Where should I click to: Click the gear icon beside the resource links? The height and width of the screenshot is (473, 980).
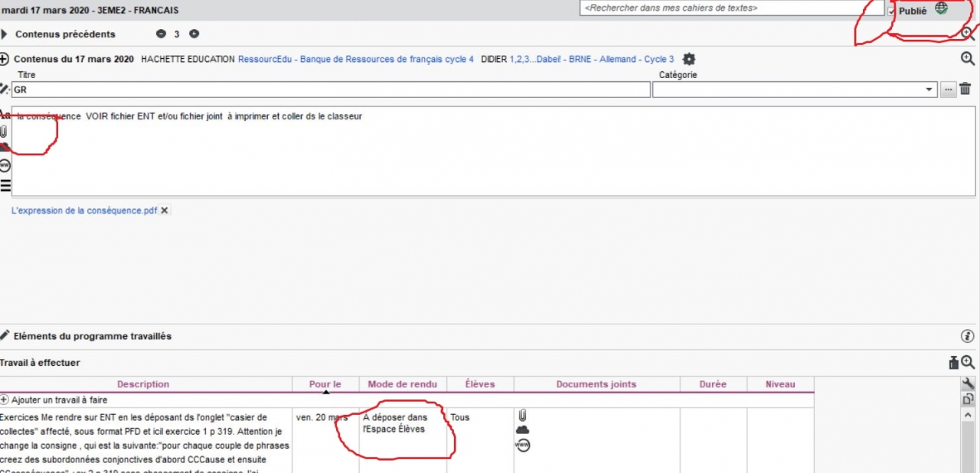tap(689, 59)
